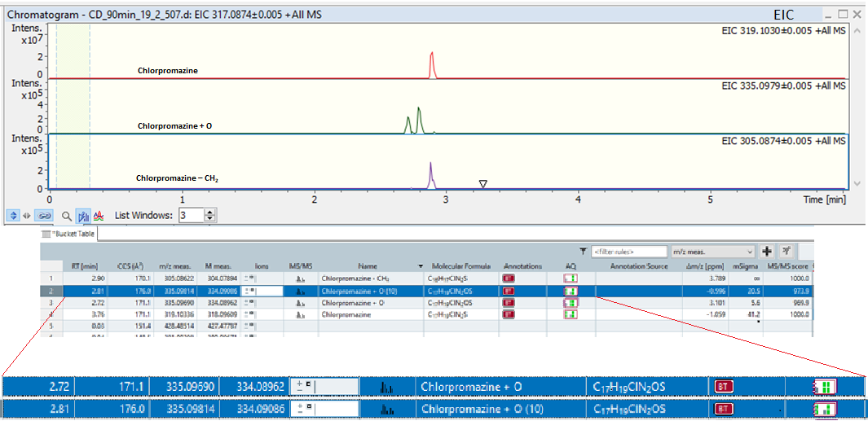The width and height of the screenshot is (868, 421).
Task: Click MS/MS spectrum icon in table row 3
Action: [300, 303]
